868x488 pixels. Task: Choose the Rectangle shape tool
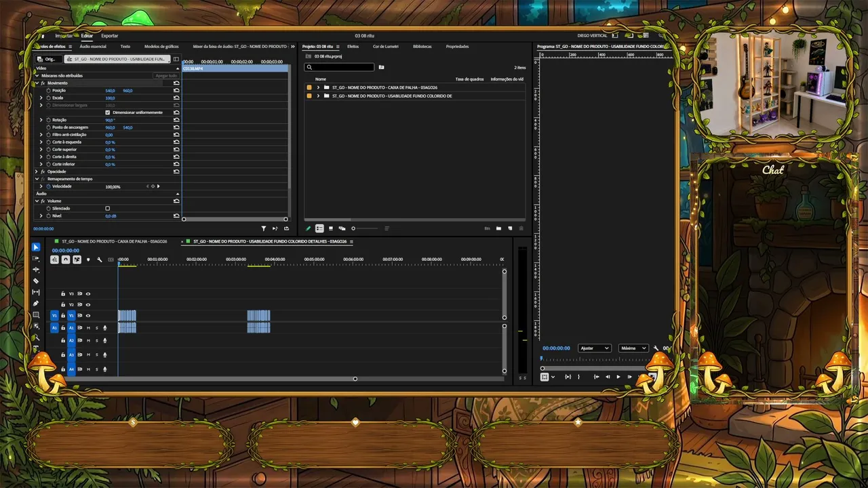coord(36,315)
